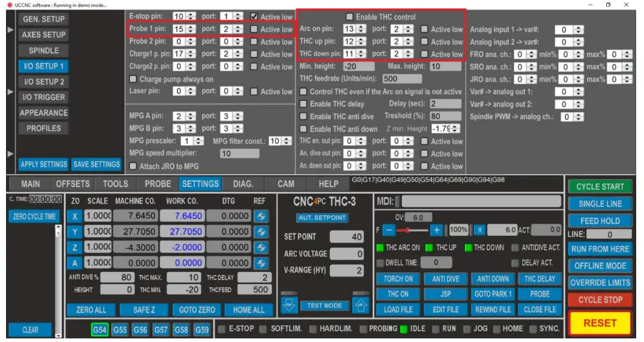Click the Z min. Height spinner arrows
644x342 pixels.
(x=455, y=129)
